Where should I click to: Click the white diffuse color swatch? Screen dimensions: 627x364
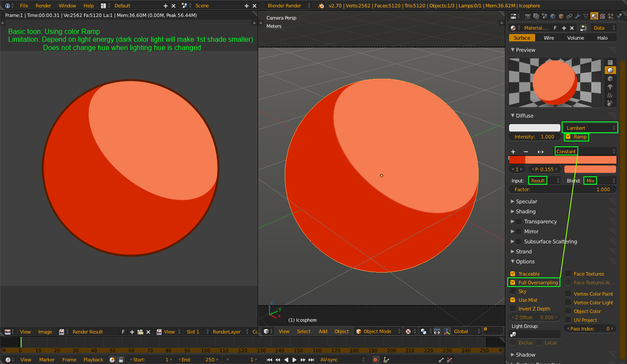point(535,128)
